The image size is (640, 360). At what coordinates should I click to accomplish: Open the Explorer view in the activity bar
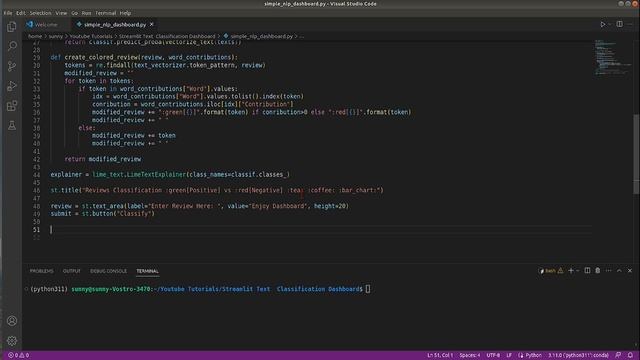click(x=12, y=27)
